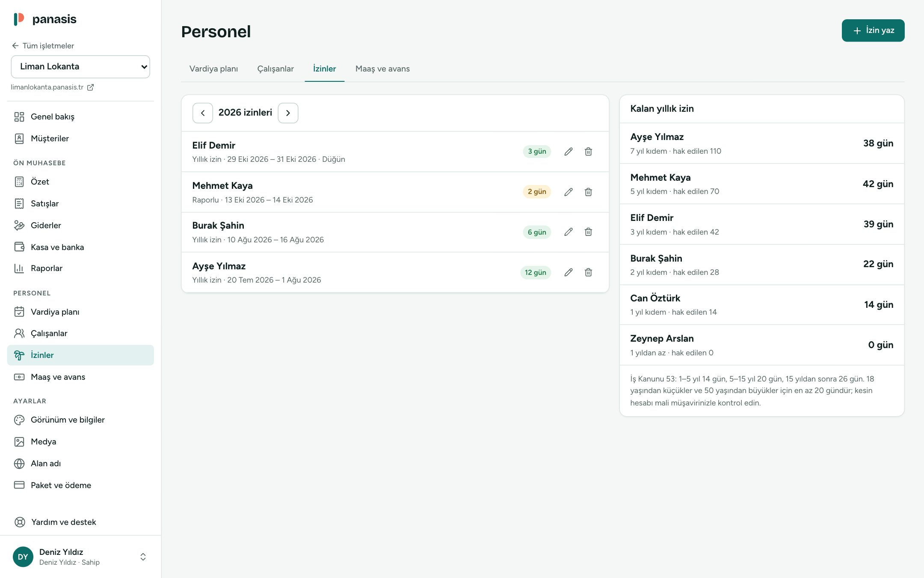924x578 pixels.
Task: Open Çalışanlar in sidebar
Action: coord(80,334)
